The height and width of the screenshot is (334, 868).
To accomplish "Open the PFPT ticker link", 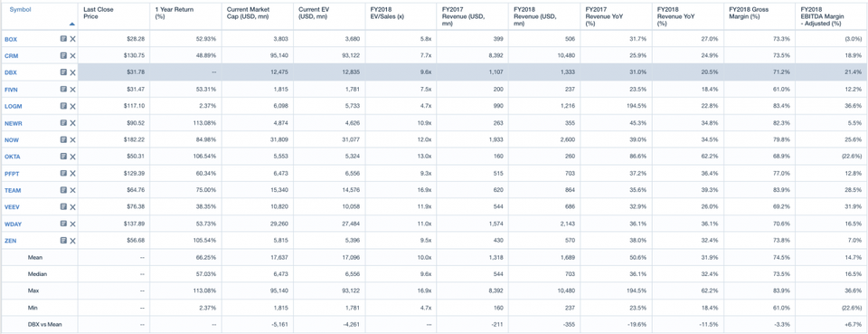I will [13, 174].
